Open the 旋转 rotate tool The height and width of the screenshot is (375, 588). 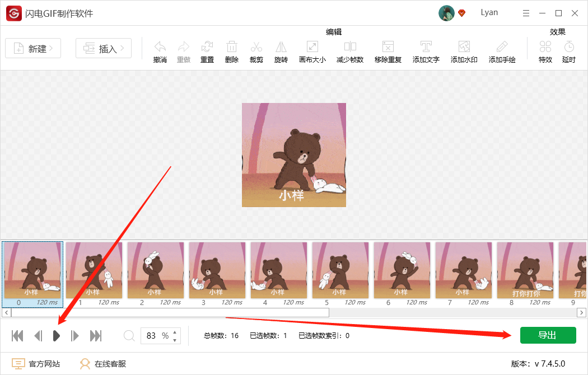281,47
